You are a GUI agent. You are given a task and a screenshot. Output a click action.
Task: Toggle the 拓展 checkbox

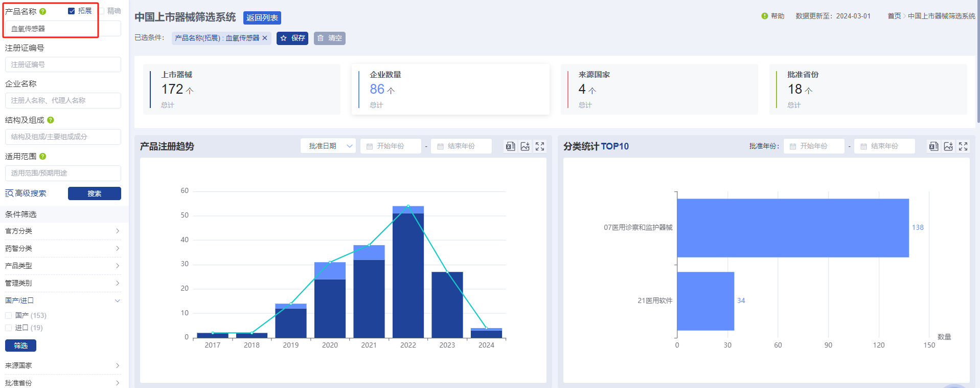pyautogui.click(x=72, y=11)
